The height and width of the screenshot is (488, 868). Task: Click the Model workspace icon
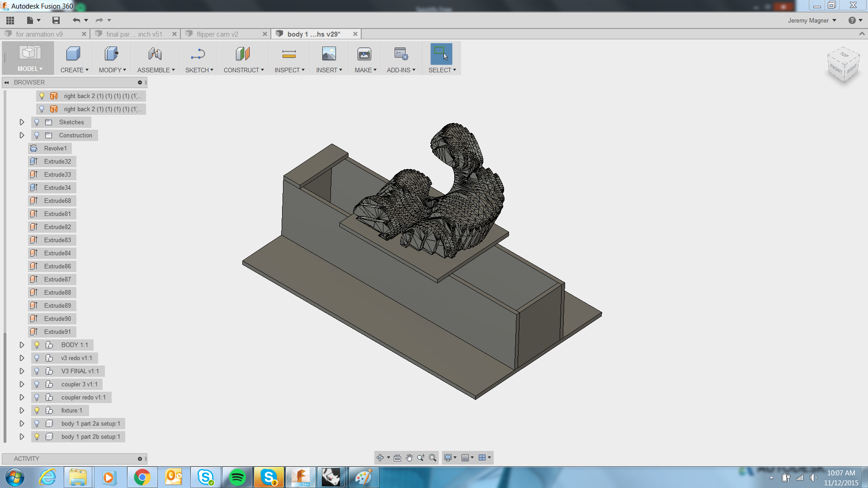pyautogui.click(x=30, y=53)
